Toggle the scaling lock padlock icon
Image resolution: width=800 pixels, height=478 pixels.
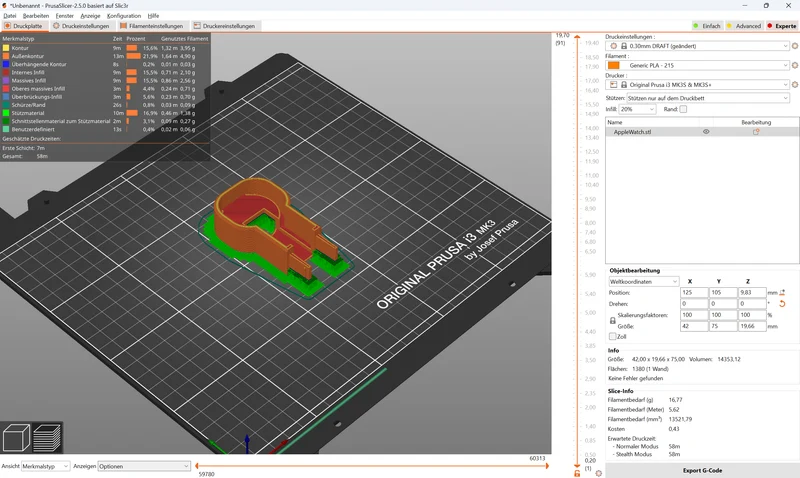(613, 321)
